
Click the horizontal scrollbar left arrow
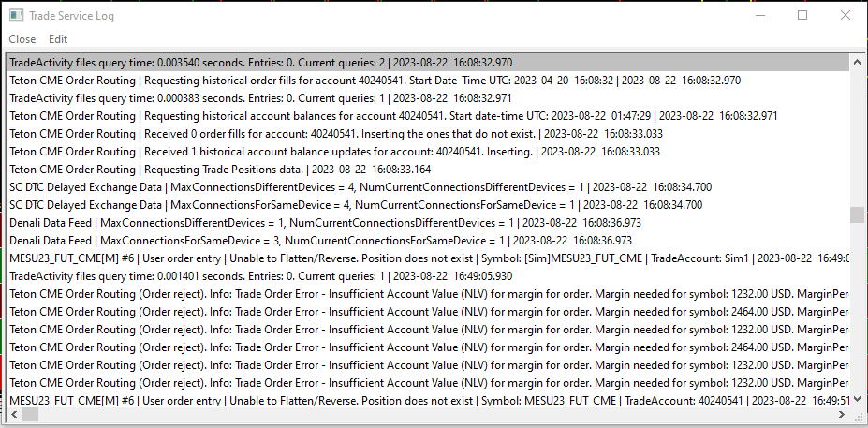(x=14, y=414)
